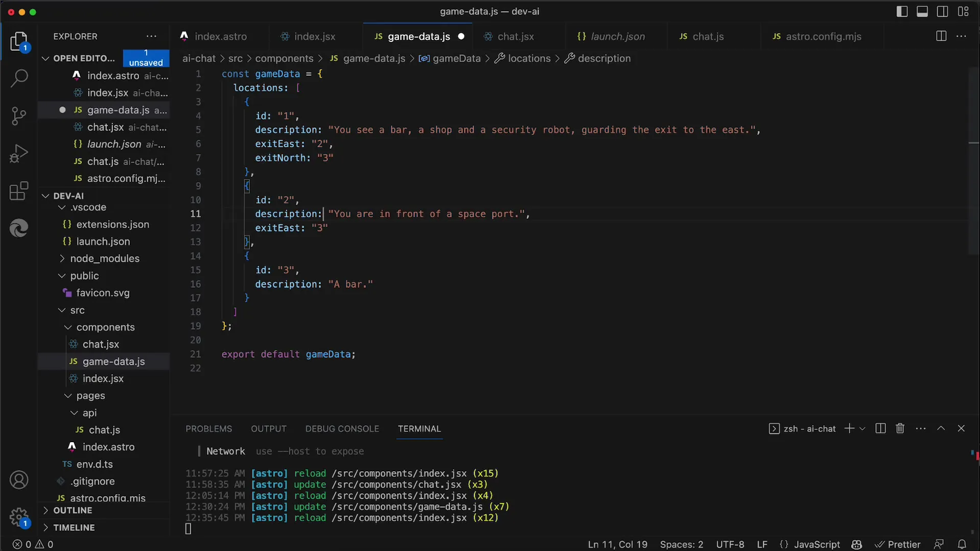Image resolution: width=980 pixels, height=551 pixels.
Task: Select the components breadcrumb segment
Action: click(284, 58)
